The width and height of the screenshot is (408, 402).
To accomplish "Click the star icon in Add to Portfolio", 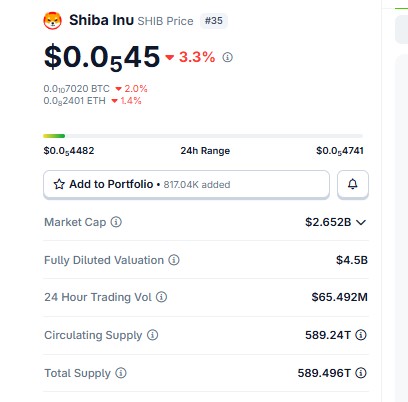I will pos(59,184).
